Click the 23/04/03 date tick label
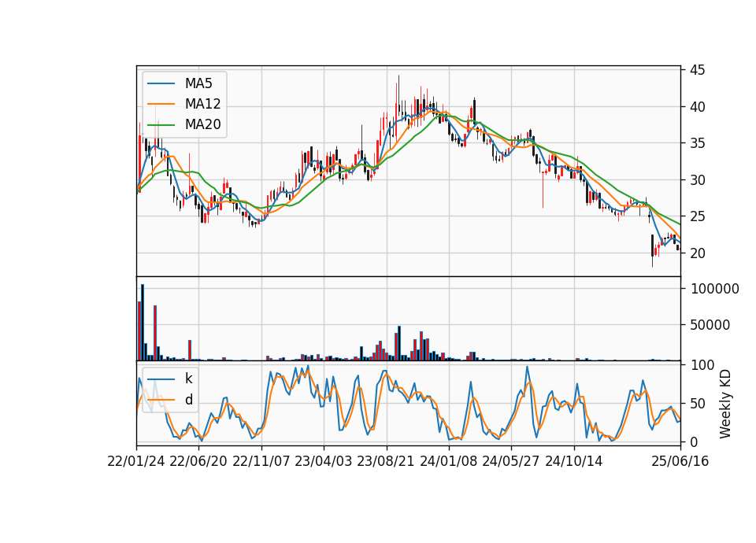Image resolution: width=756 pixels, height=543 pixels. pos(324,461)
